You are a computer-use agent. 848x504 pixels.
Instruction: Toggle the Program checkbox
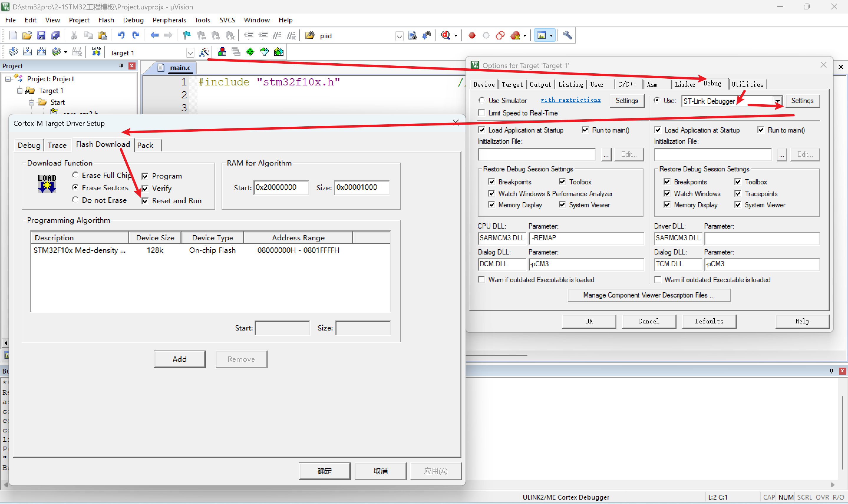tap(145, 176)
